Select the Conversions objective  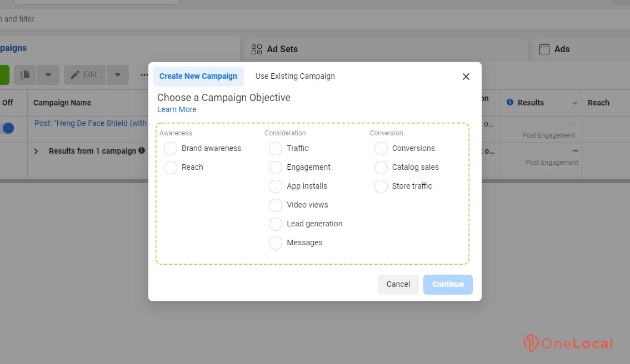click(381, 149)
